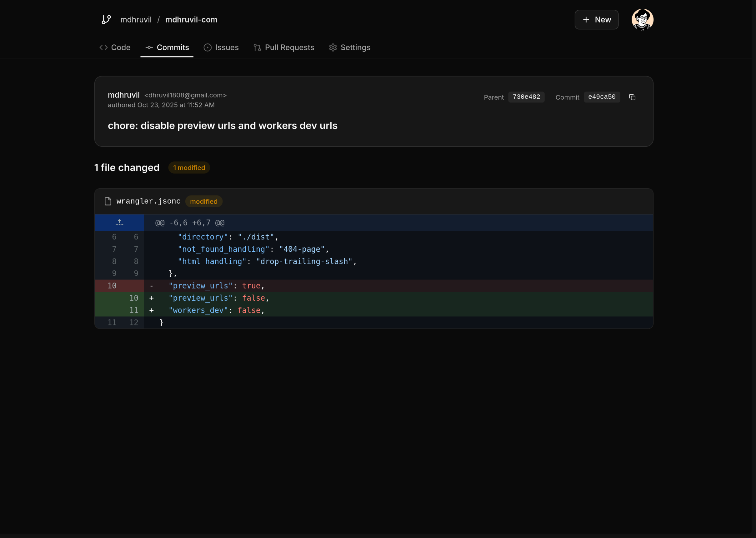Expand hidden lines above the diff hunk
Image resolution: width=756 pixels, height=538 pixels.
[x=119, y=223]
